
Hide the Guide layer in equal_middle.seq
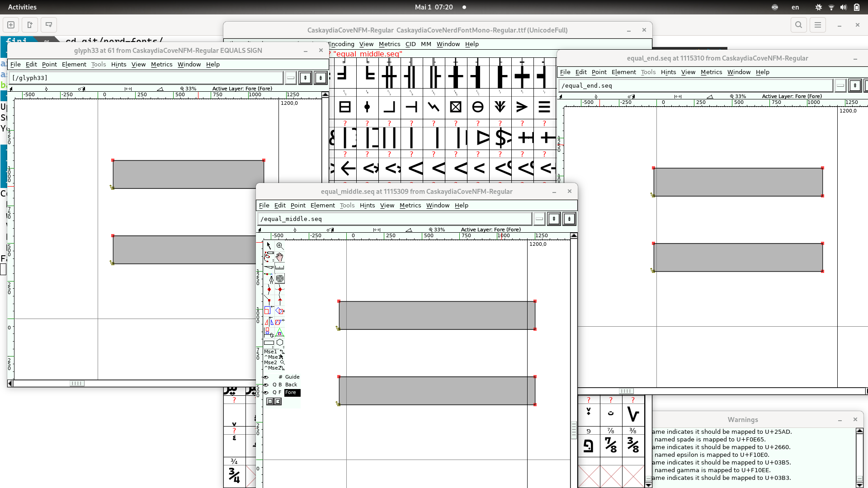point(266,376)
